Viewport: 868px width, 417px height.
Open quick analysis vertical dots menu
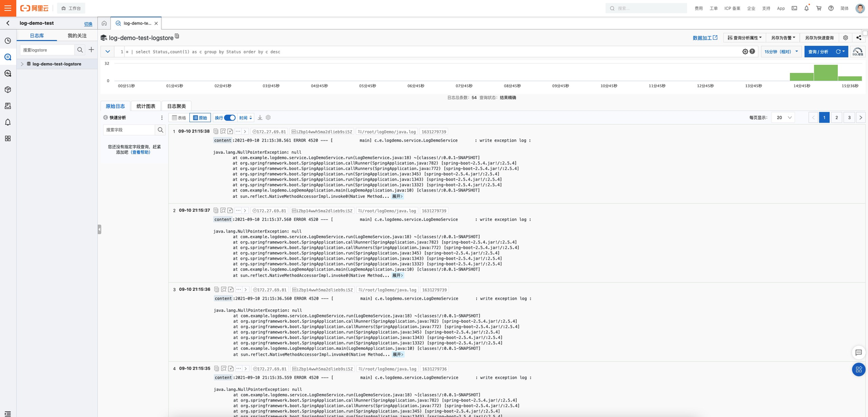162,117
